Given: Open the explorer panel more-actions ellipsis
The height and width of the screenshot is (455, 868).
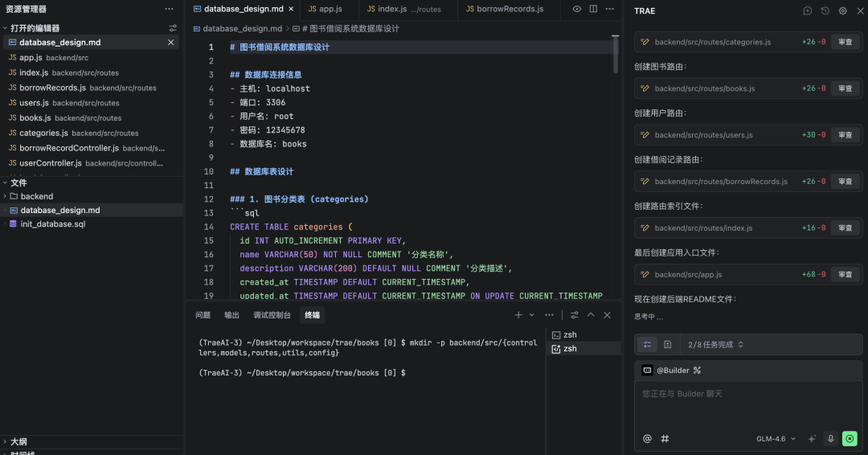Looking at the screenshot, I should [169, 9].
